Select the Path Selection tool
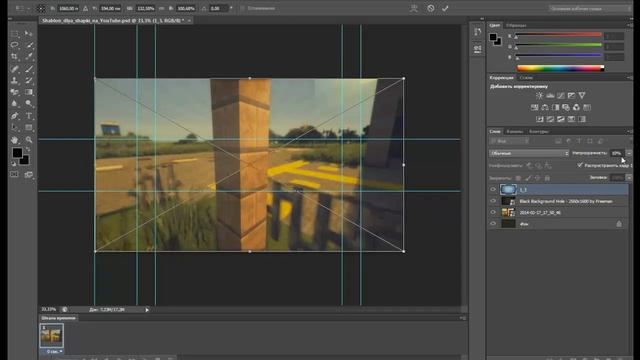The image size is (640, 360). (x=15, y=128)
